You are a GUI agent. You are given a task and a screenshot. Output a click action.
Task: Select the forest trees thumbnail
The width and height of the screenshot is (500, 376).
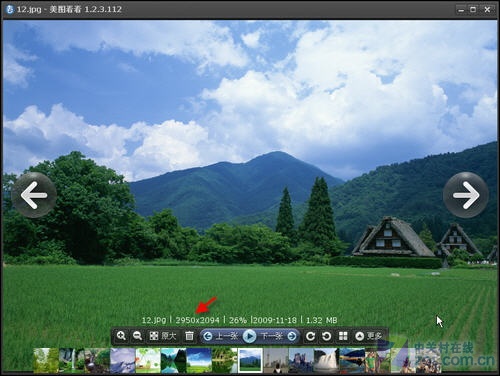(46, 360)
